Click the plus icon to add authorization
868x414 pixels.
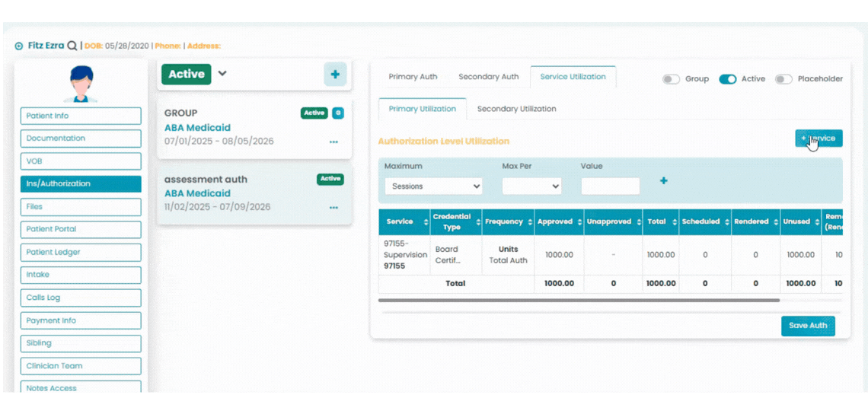point(335,74)
